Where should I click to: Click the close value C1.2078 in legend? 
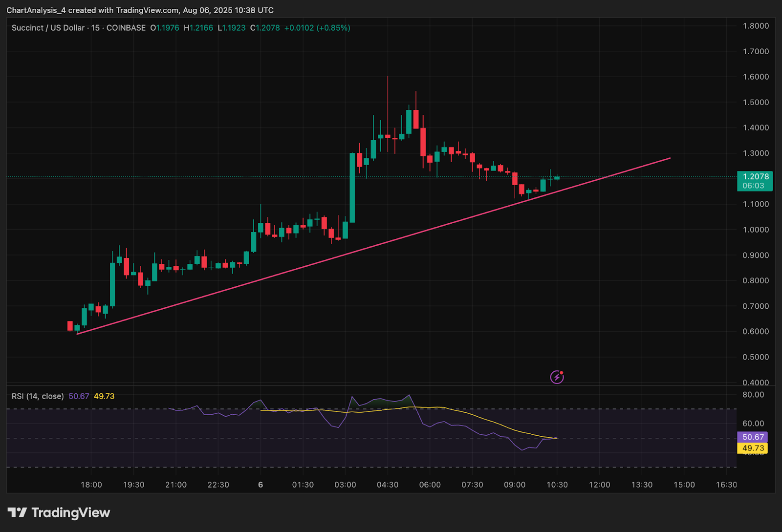[265, 28]
